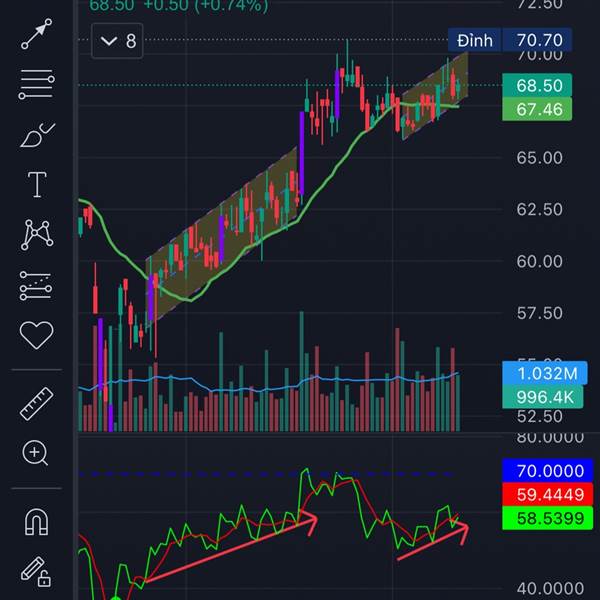The image size is (600, 600).
Task: Click the 70.70 high price value
Action: tap(537, 40)
